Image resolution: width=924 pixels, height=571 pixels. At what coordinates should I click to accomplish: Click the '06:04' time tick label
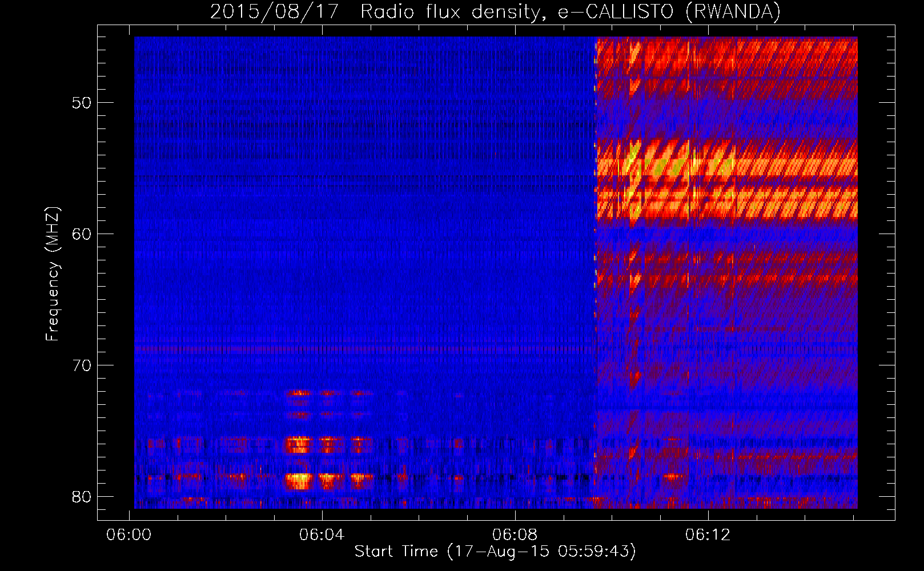[x=322, y=535]
